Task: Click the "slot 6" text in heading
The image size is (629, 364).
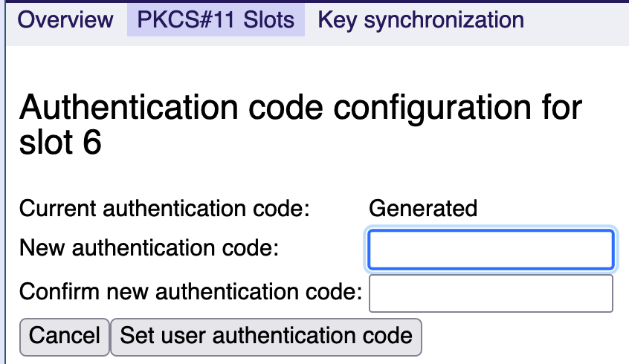Action: (x=60, y=143)
